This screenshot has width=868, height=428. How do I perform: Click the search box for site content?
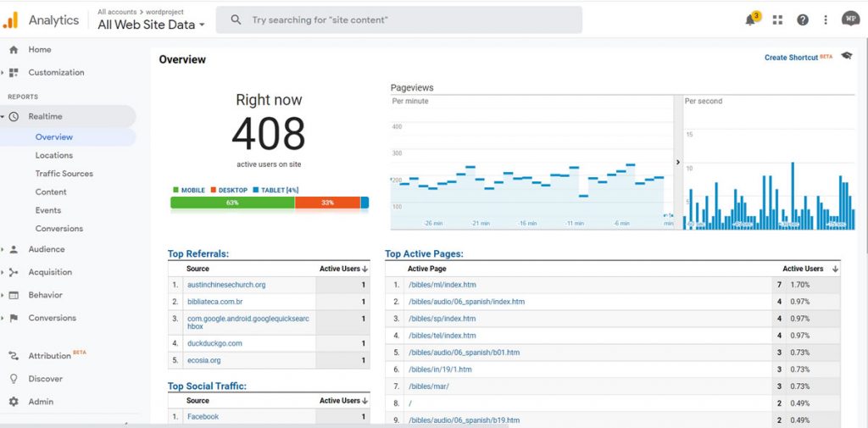point(398,19)
